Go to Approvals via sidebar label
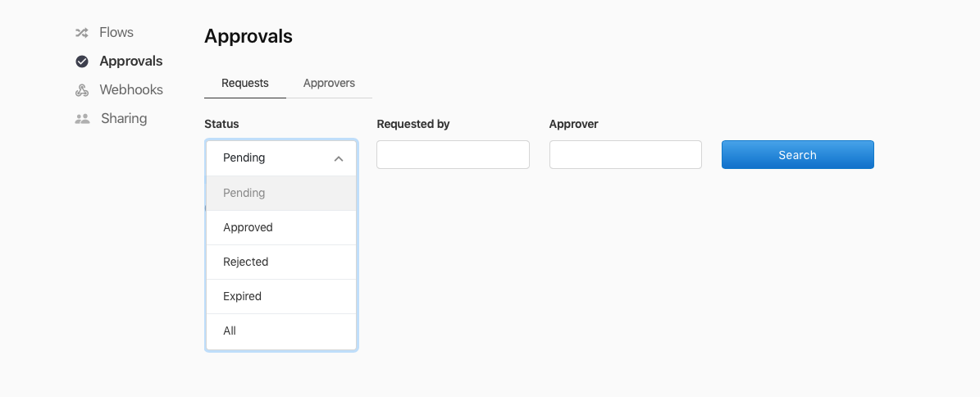The image size is (980, 397). [131, 62]
